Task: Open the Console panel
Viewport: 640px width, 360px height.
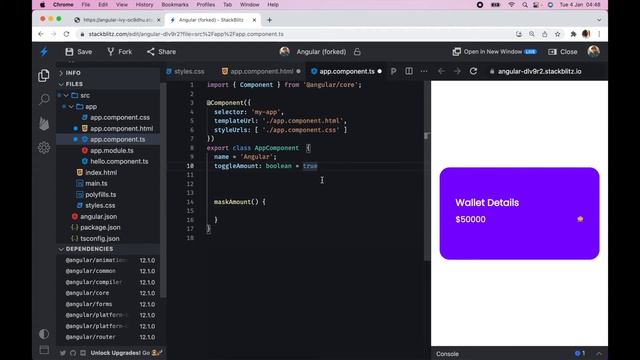Action: click(x=447, y=354)
